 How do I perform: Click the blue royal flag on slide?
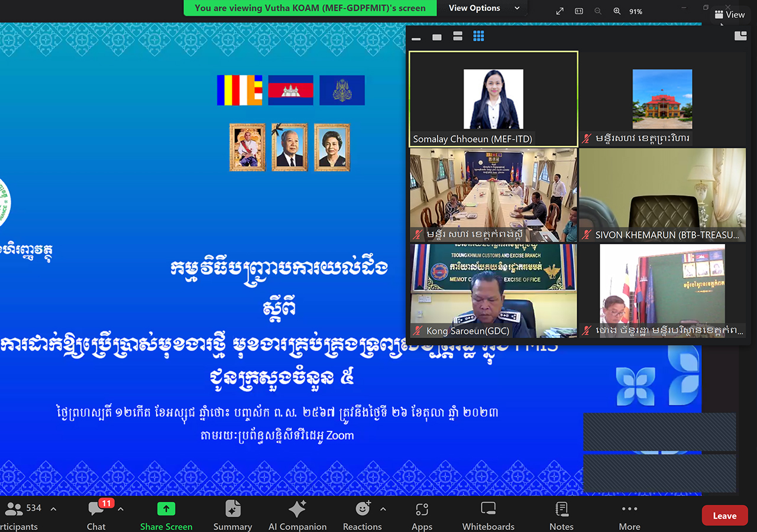click(342, 90)
